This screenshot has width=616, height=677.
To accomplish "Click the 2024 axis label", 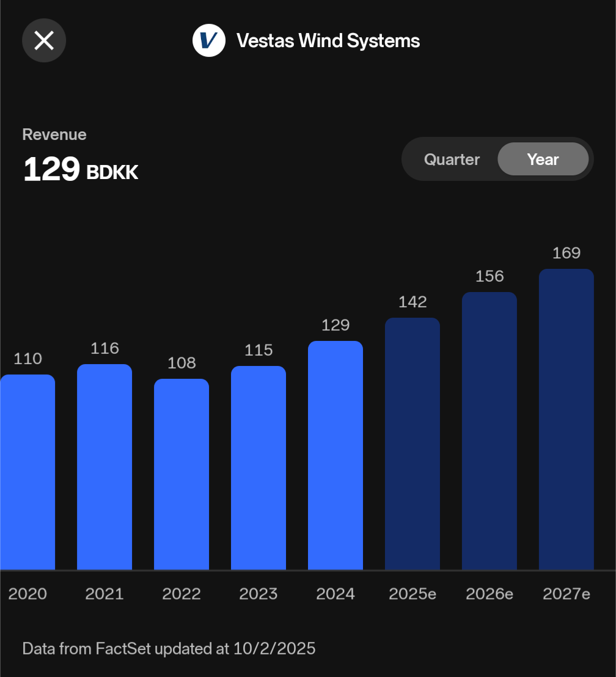I will pyautogui.click(x=335, y=594).
